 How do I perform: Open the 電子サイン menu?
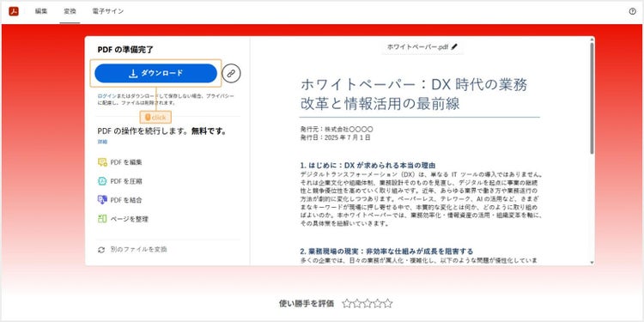pos(107,11)
